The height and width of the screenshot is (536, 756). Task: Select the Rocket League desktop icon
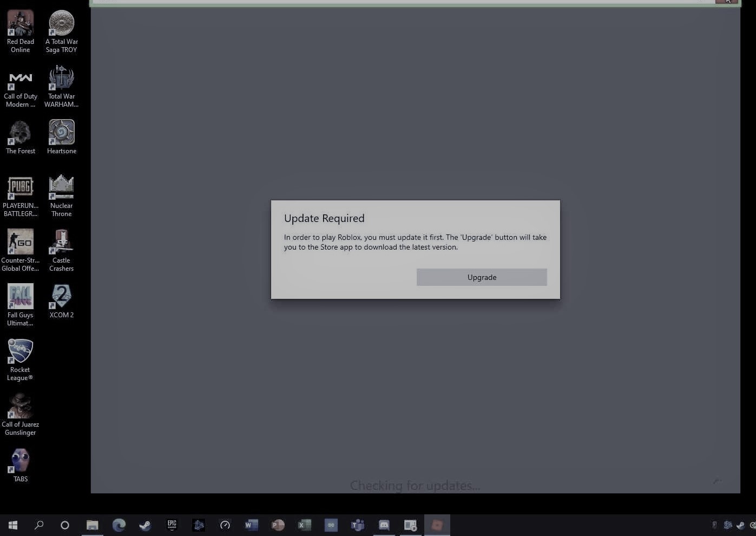coord(21,360)
